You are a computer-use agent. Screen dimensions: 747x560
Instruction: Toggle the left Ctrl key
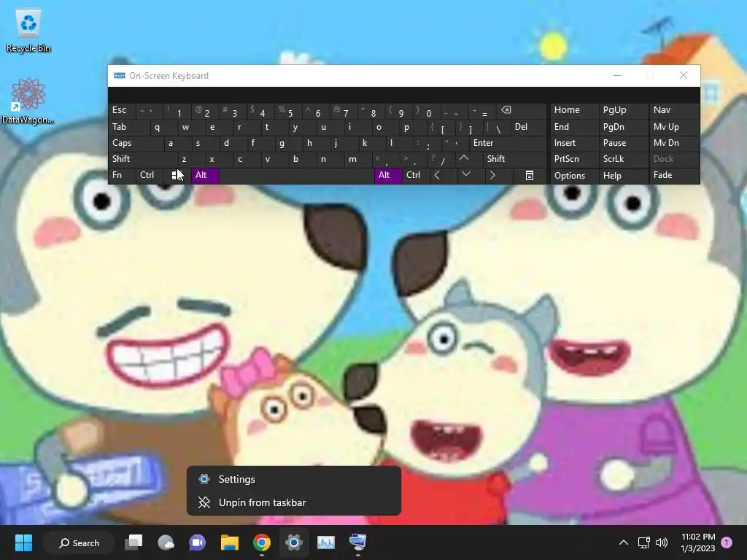point(150,175)
